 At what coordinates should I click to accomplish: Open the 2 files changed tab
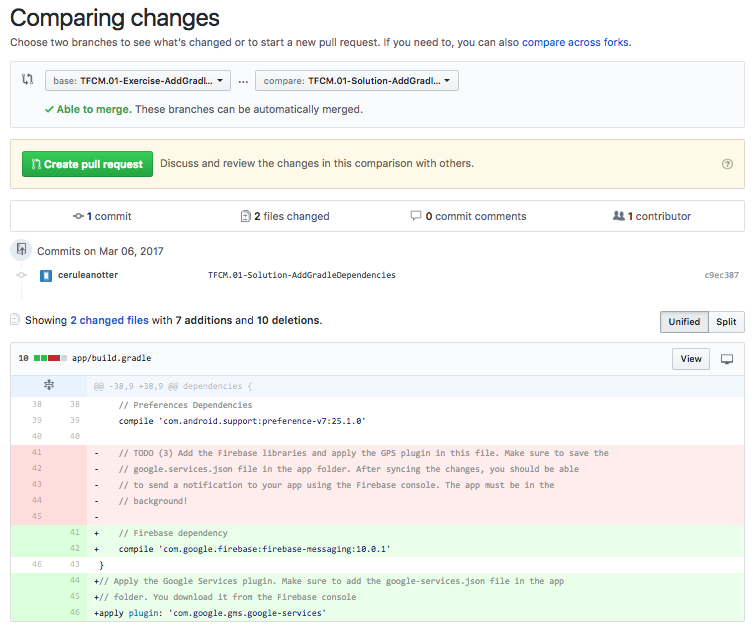(x=285, y=216)
